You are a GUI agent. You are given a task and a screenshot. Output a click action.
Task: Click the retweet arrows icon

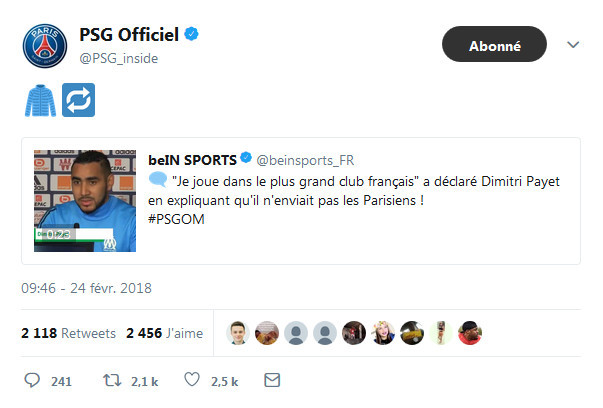111,381
